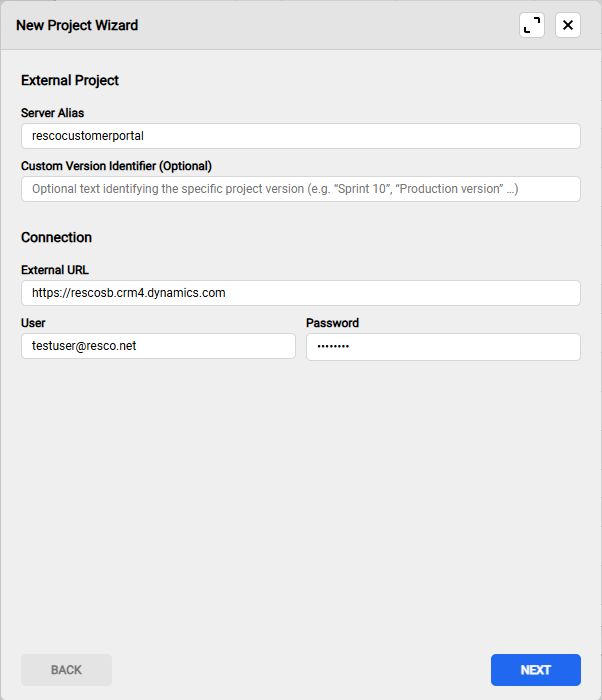Image resolution: width=602 pixels, height=700 pixels.
Task: Go back with the BACK button
Action: coord(66,670)
